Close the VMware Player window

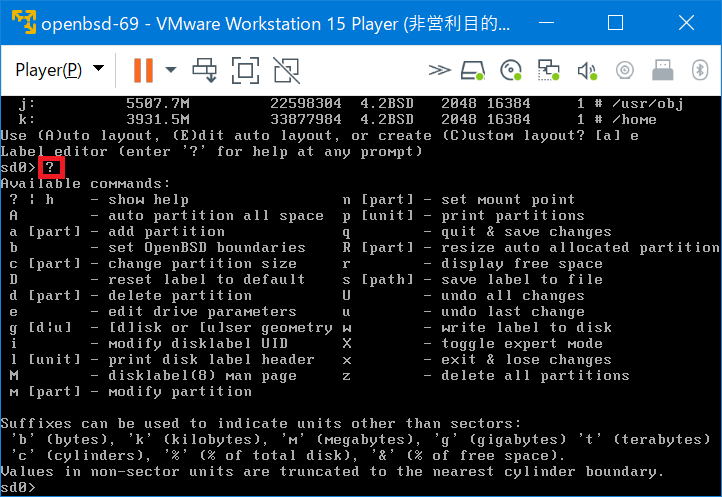click(x=686, y=22)
